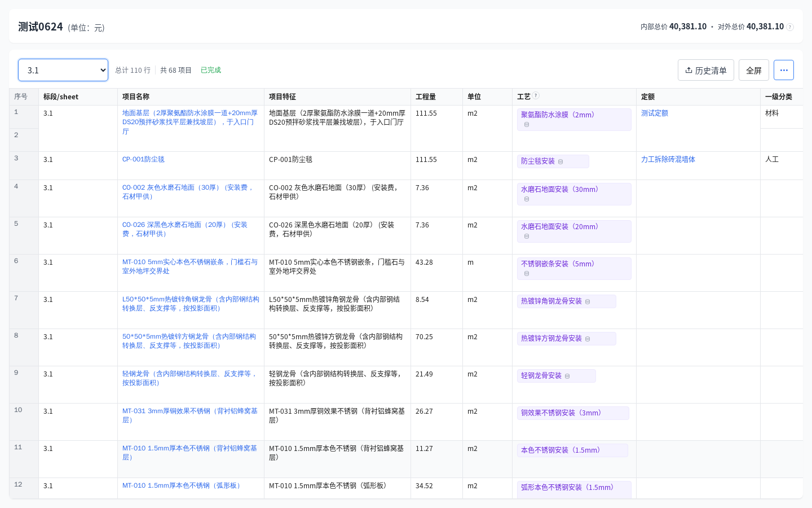Click the note icon beside 防尘毯安装

(561, 161)
